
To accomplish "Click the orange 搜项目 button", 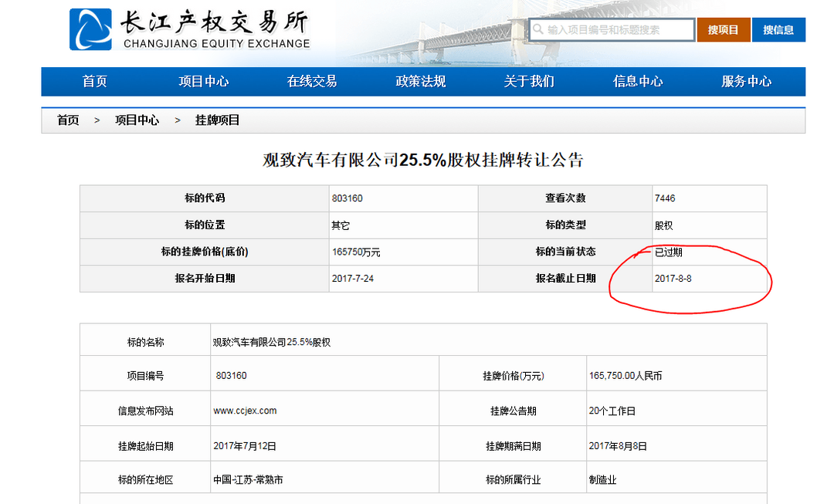I will tap(724, 30).
